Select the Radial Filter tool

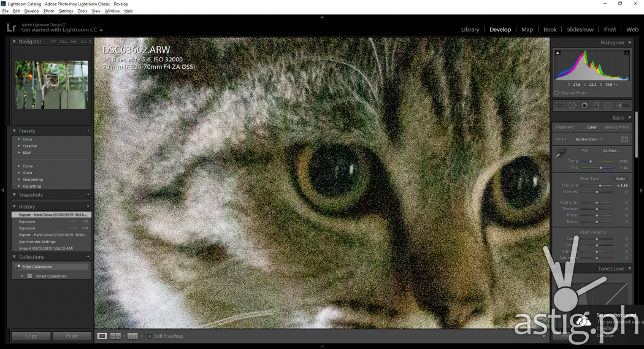coord(608,105)
